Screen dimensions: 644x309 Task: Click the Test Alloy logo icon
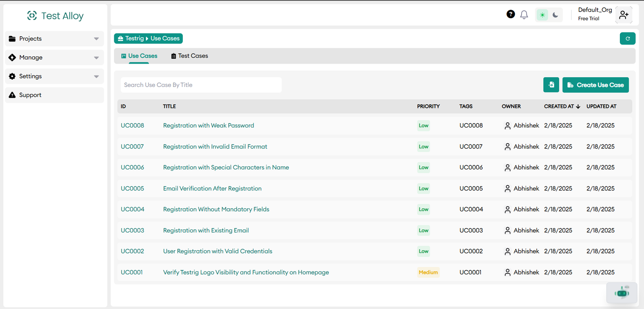(x=32, y=16)
